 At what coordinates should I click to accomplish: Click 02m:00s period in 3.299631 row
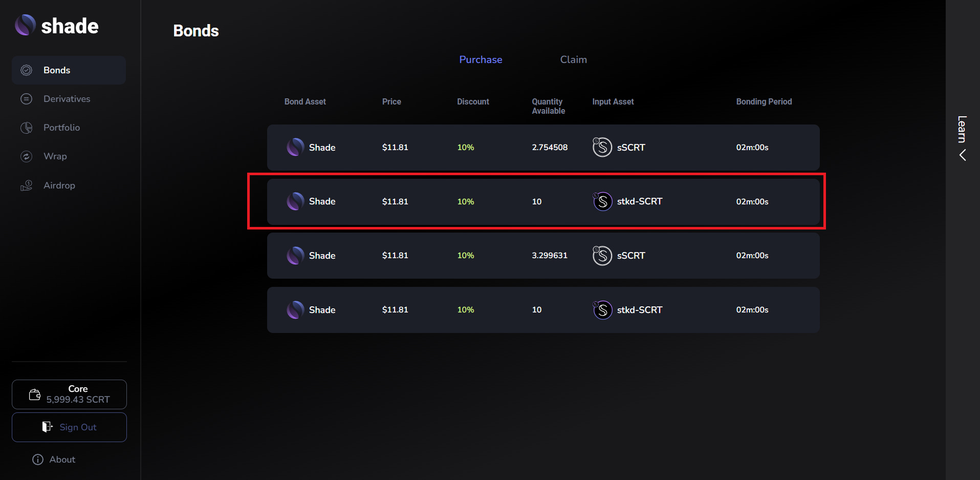[x=752, y=255]
